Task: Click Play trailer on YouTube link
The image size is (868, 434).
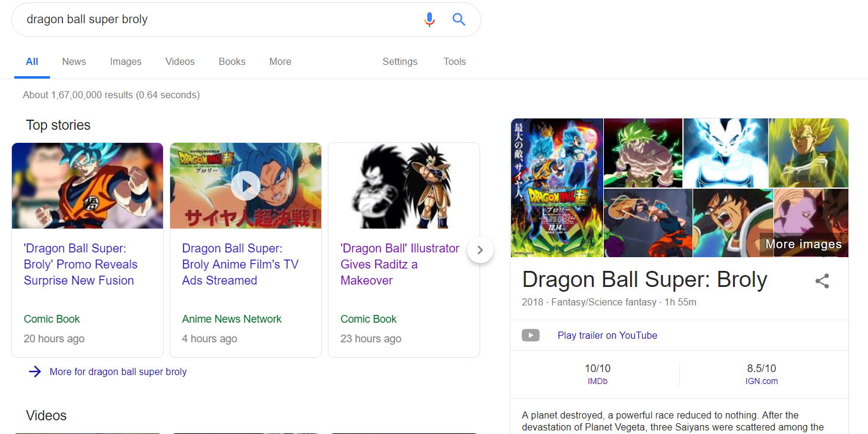Action: coord(607,335)
